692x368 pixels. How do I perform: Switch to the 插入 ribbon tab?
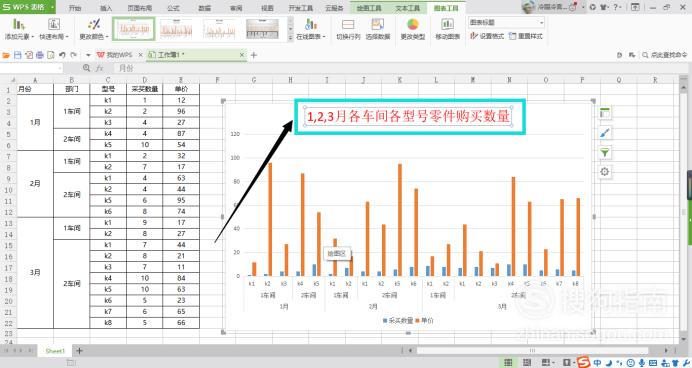[x=106, y=8]
